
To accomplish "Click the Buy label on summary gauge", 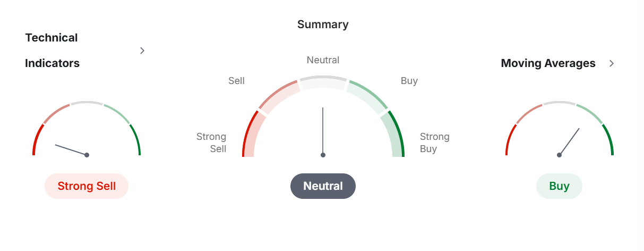I will pyautogui.click(x=409, y=81).
